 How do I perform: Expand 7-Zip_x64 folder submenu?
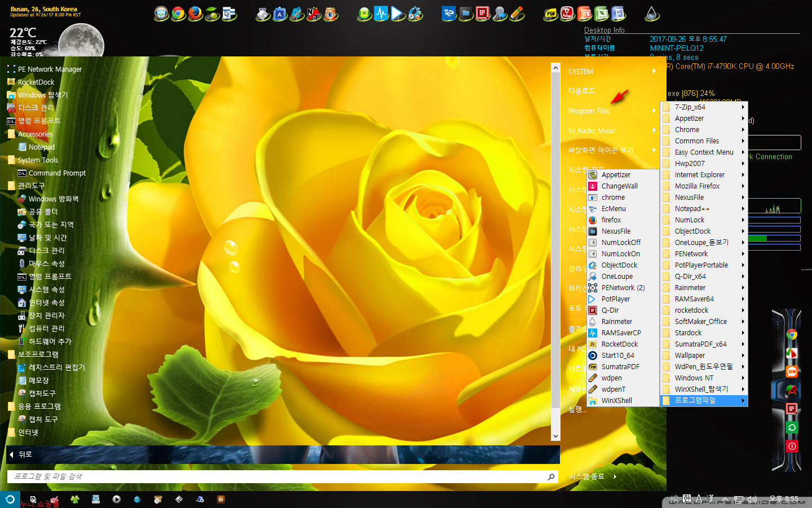coord(704,107)
